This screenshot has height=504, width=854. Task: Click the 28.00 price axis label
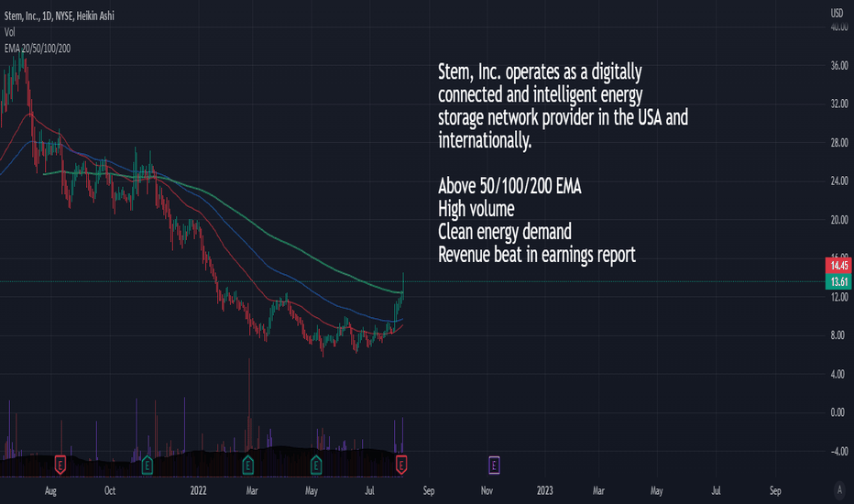click(839, 143)
